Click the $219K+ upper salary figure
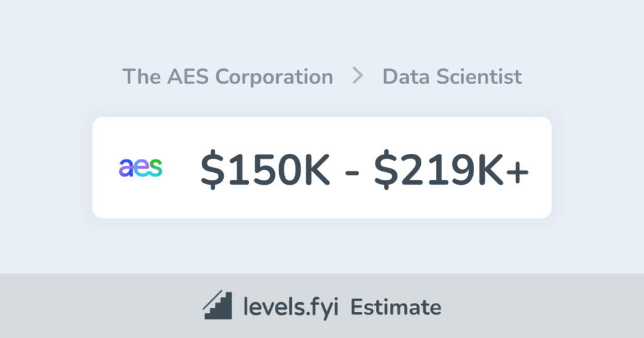The height and width of the screenshot is (338, 644). click(x=452, y=170)
